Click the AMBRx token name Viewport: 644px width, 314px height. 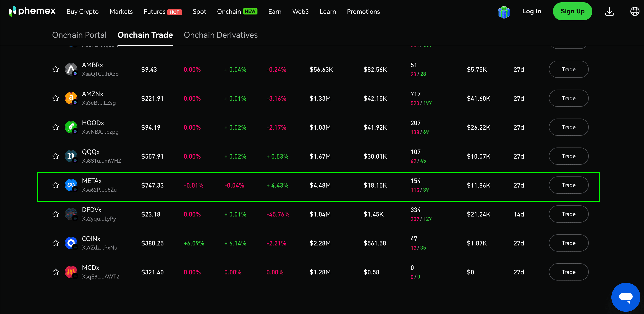92,65
